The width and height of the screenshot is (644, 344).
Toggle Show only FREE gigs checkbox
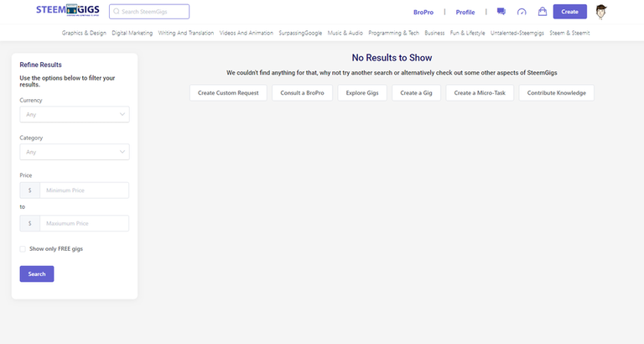coord(23,249)
